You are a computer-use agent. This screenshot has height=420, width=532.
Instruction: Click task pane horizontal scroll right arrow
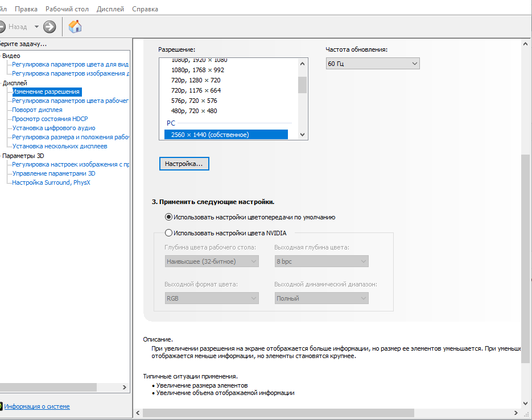pos(124,387)
